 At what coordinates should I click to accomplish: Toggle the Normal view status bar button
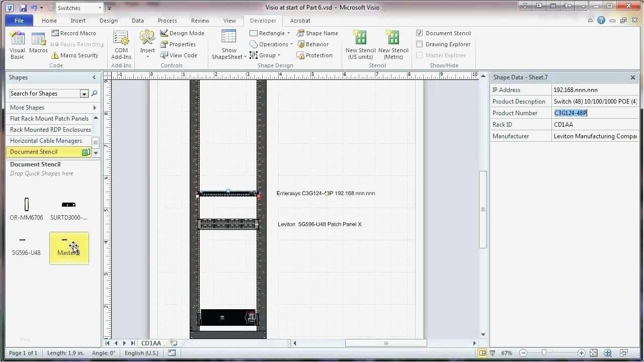coord(482,353)
